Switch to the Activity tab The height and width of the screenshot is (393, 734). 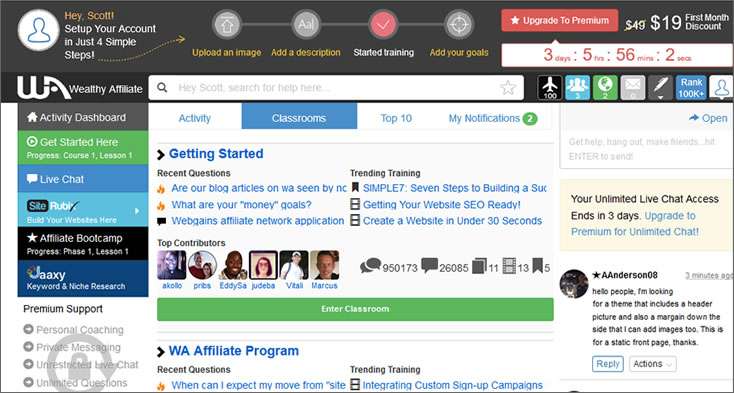pyautogui.click(x=195, y=118)
